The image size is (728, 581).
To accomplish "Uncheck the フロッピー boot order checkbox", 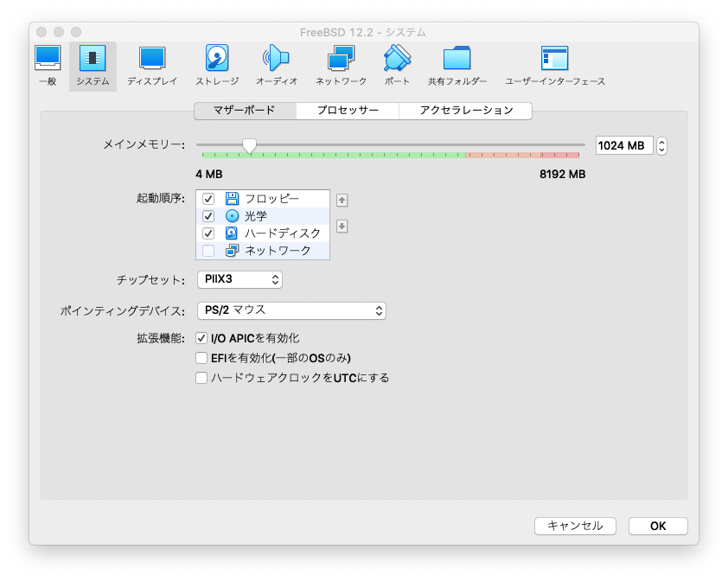I will coord(208,199).
